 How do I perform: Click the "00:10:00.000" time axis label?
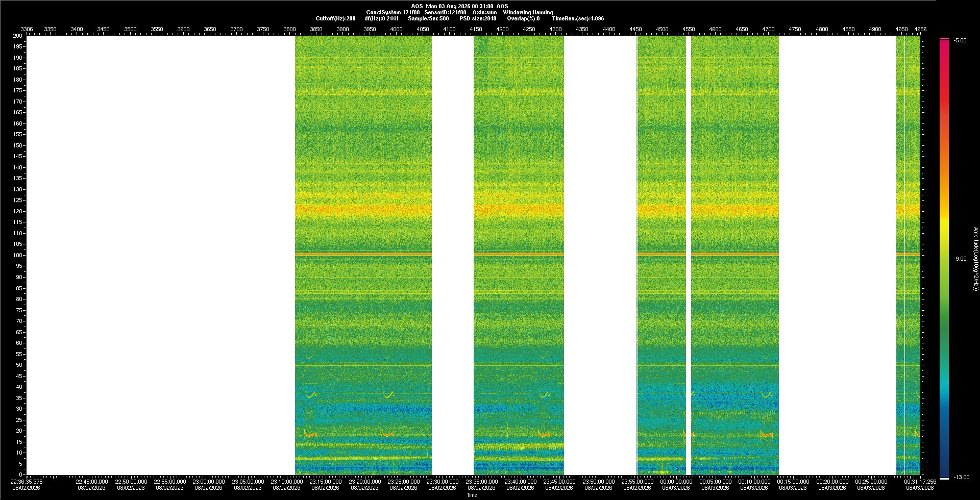coord(754,481)
